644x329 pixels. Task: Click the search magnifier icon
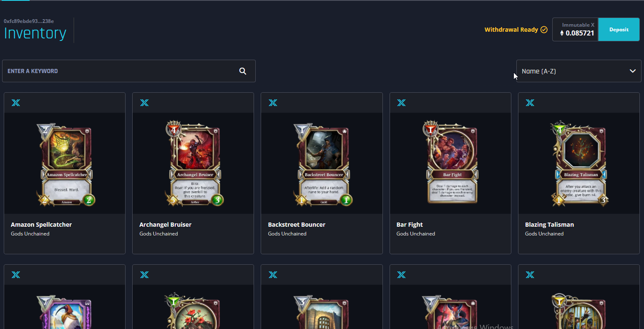coord(243,71)
